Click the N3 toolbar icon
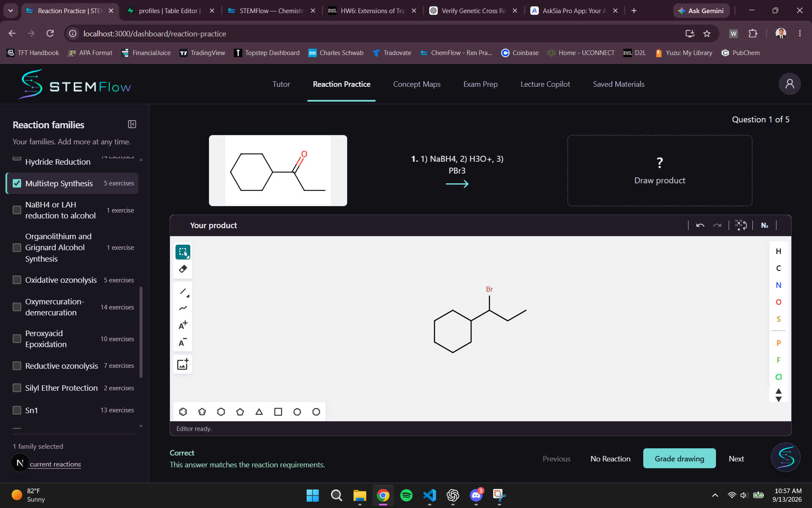This screenshot has width=812, height=508. coord(765,225)
